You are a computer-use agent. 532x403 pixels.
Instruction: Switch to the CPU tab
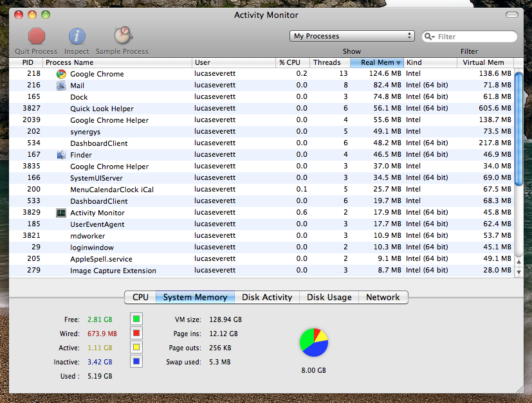(140, 297)
